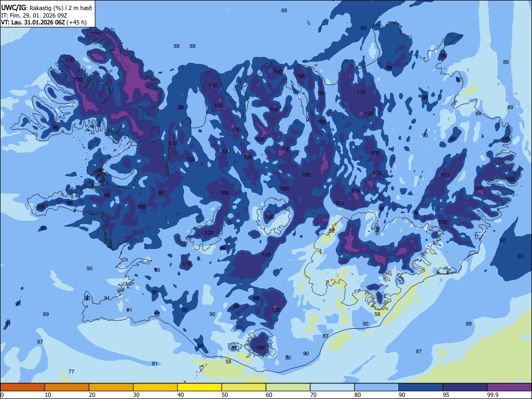Click the dark orange 0–10 legend swatch
This screenshot has width=532, height=399.
[x=22, y=387]
